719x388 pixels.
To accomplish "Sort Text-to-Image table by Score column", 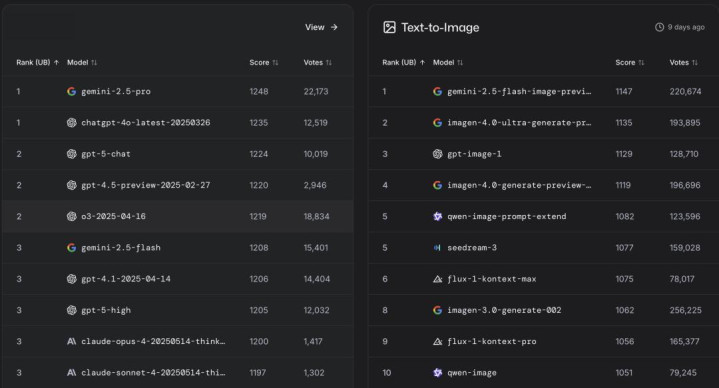I will pyautogui.click(x=630, y=62).
